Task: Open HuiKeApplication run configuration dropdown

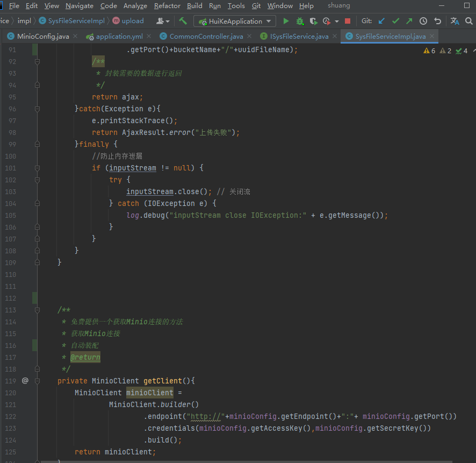Action: [x=235, y=22]
